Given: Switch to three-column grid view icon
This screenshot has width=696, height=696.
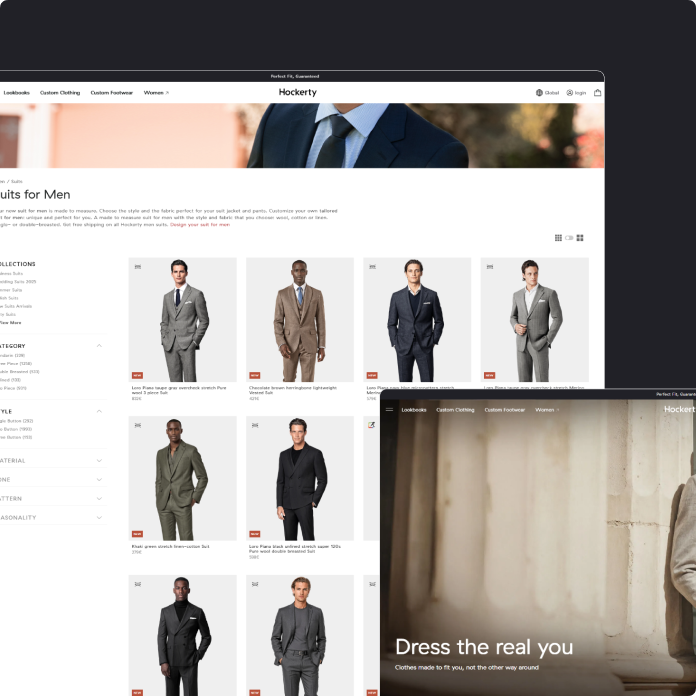Looking at the screenshot, I should [558, 238].
